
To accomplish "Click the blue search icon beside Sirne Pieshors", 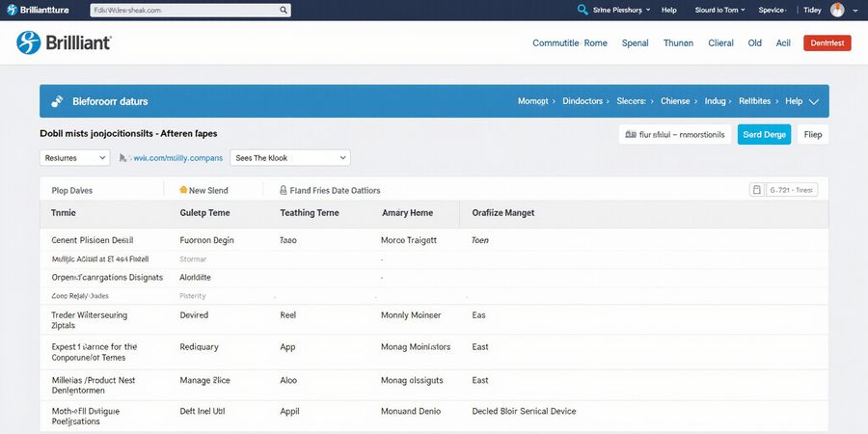I will 583,10.
